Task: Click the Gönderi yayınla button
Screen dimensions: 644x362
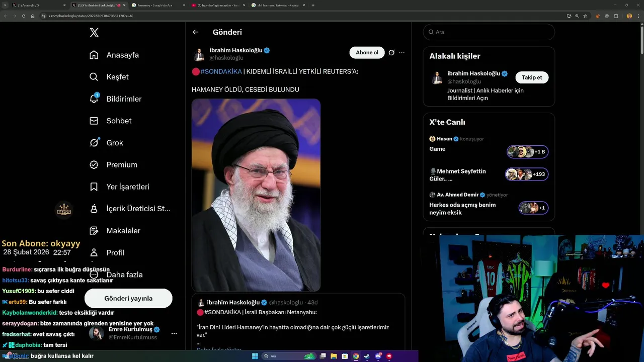Action: tap(128, 298)
